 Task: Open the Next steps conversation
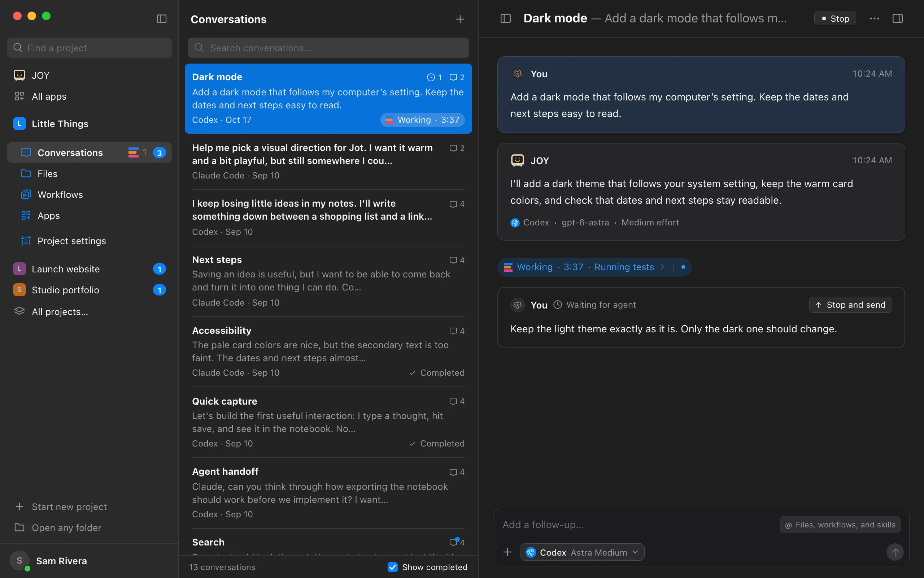(328, 281)
